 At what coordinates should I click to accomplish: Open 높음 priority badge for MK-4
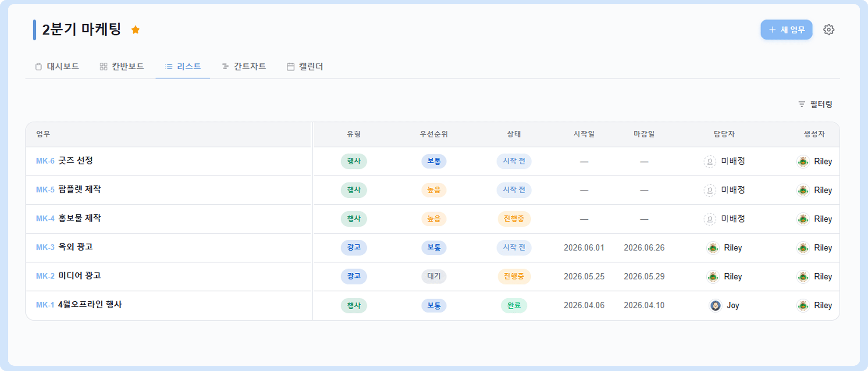(x=434, y=219)
